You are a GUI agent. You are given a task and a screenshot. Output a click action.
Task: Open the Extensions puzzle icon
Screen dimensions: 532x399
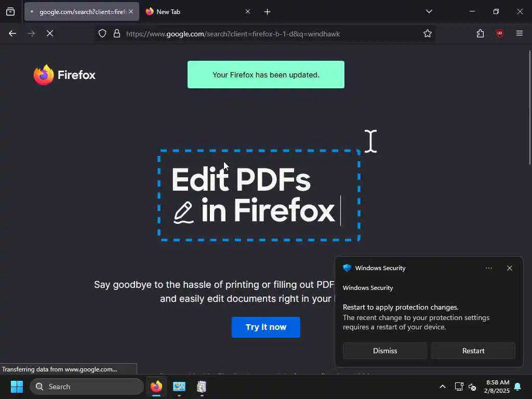tap(480, 33)
